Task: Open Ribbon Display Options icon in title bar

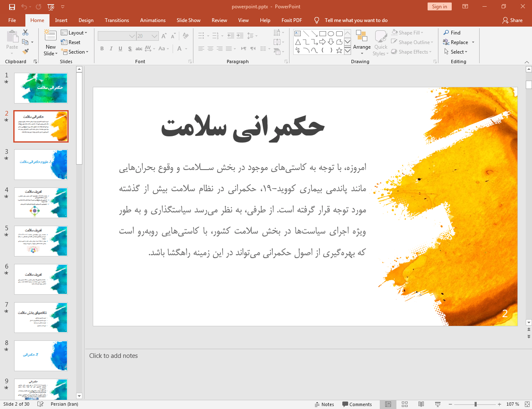Action: point(465,7)
